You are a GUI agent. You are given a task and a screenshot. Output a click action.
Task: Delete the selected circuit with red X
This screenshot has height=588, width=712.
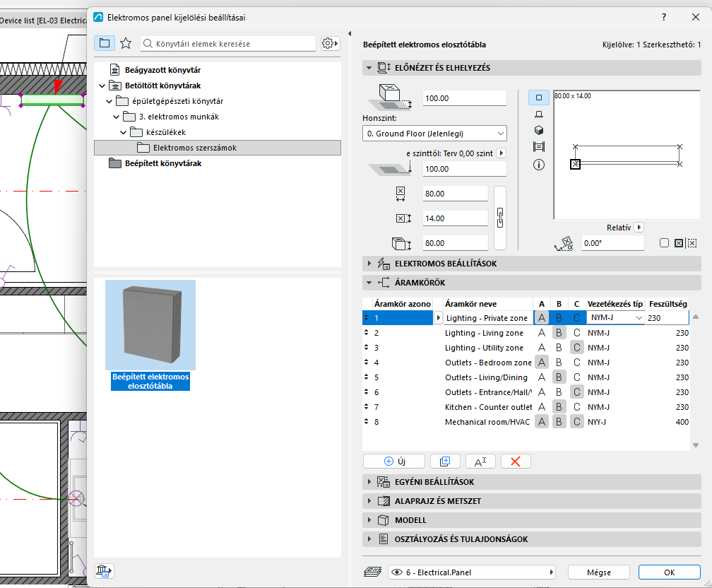point(516,461)
